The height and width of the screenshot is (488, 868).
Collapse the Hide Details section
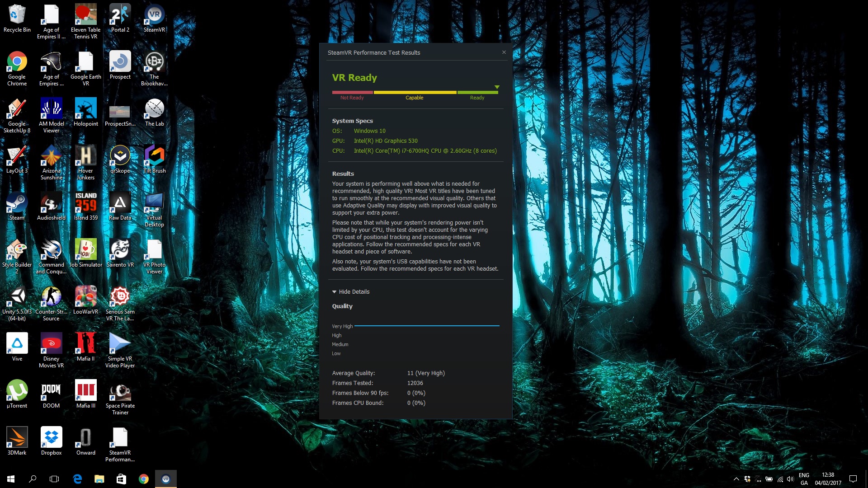click(x=351, y=292)
